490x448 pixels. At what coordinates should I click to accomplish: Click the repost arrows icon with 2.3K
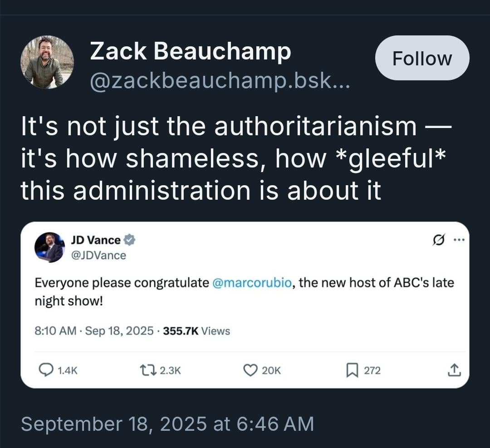tap(148, 370)
